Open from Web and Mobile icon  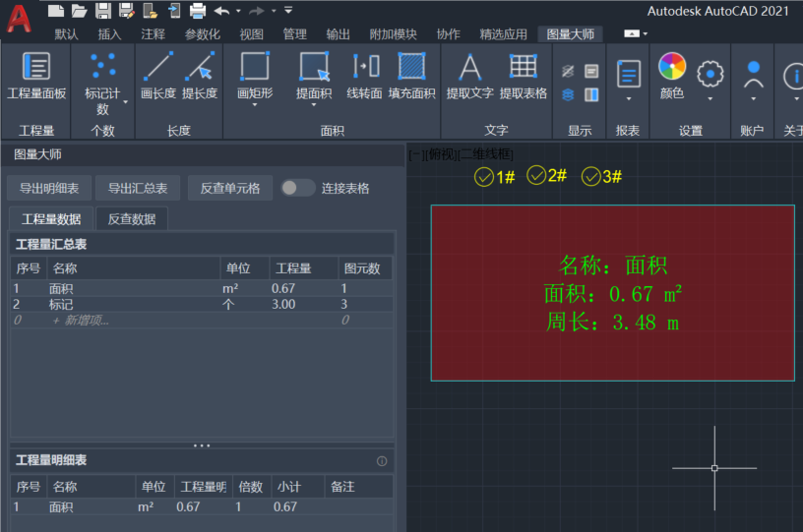(x=150, y=10)
